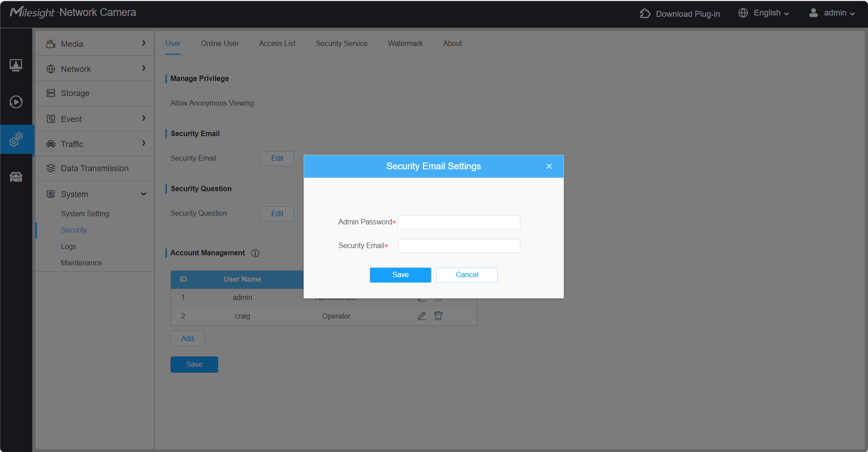This screenshot has width=868, height=452.
Task: Click the Account Management info icon
Action: (256, 253)
